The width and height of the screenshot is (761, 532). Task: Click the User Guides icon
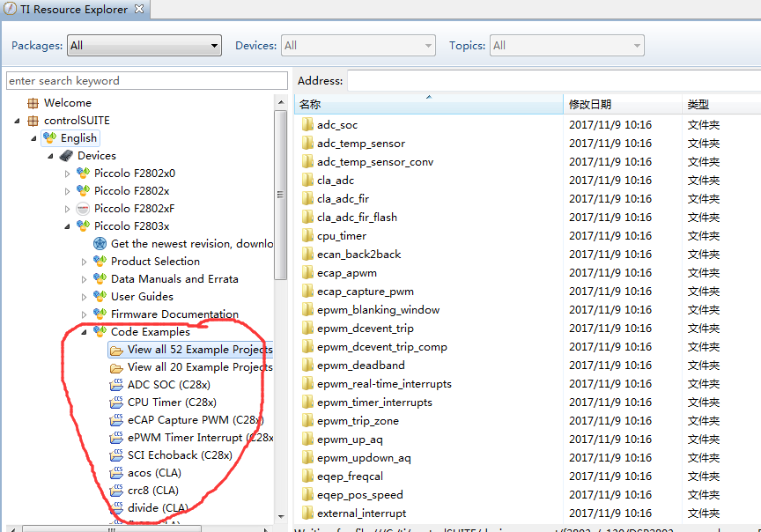click(100, 296)
